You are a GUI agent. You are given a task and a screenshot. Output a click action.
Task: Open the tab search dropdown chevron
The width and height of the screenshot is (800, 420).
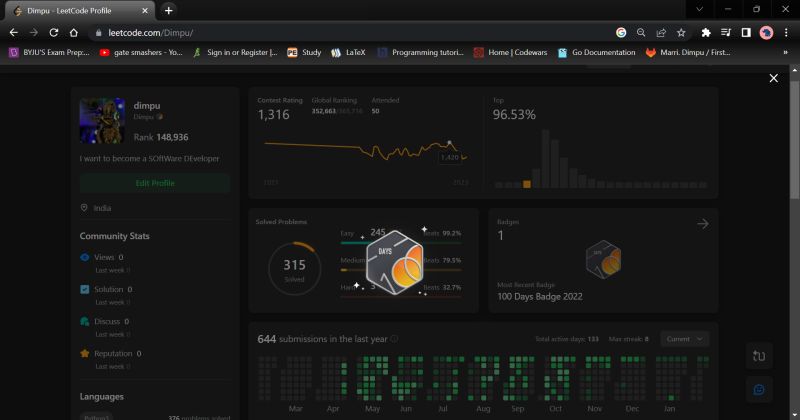(x=699, y=9)
